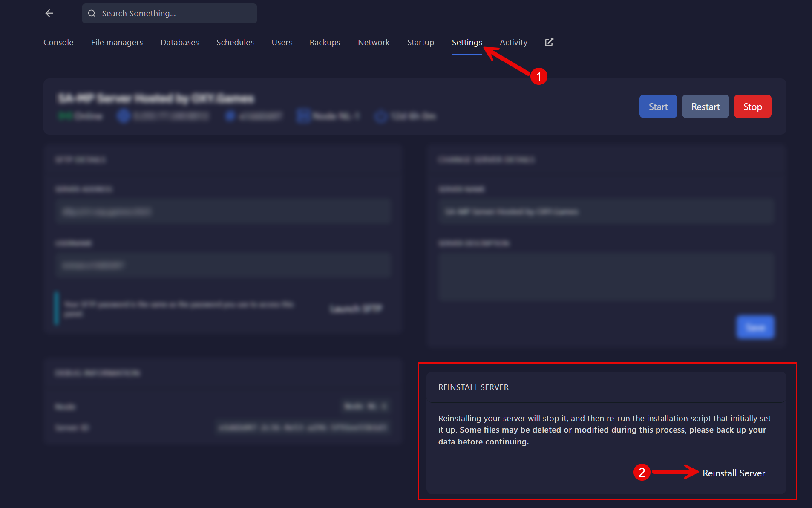Go to the Databases tab
This screenshot has width=812, height=508.
(x=179, y=43)
